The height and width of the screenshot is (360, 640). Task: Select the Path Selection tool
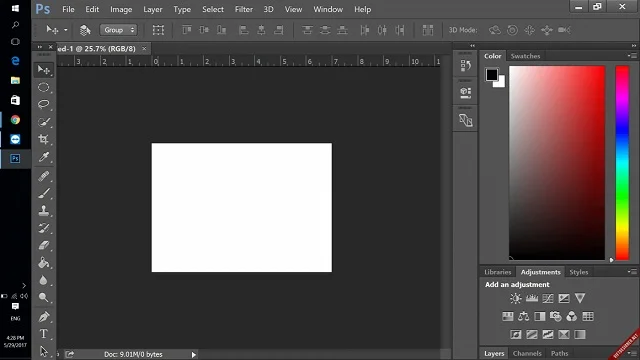(44, 351)
